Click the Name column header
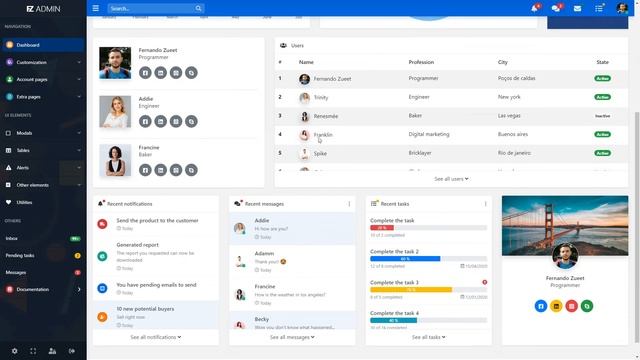This screenshot has width=640, height=360. 306,62
